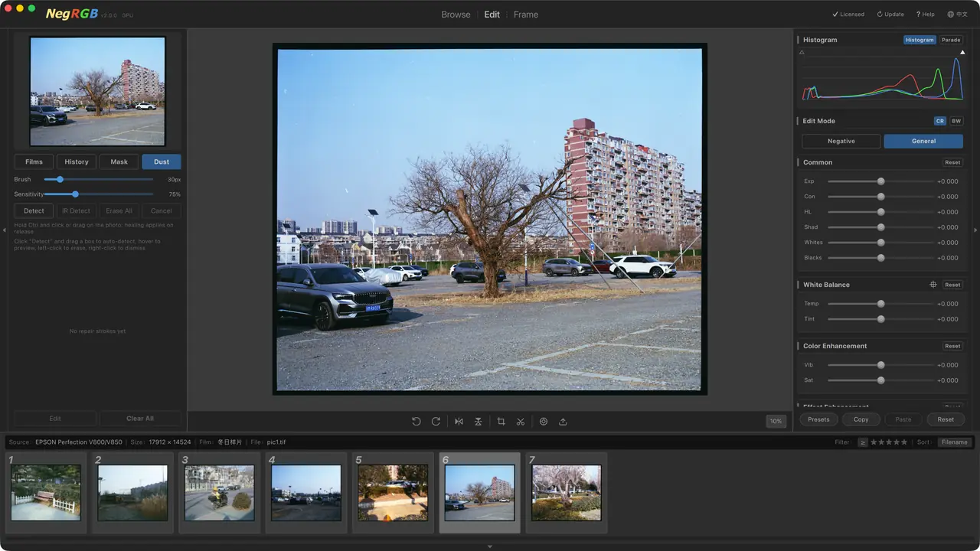Open the 10% zoom level dropdown
Screen dimensions: 980x551
(776, 422)
